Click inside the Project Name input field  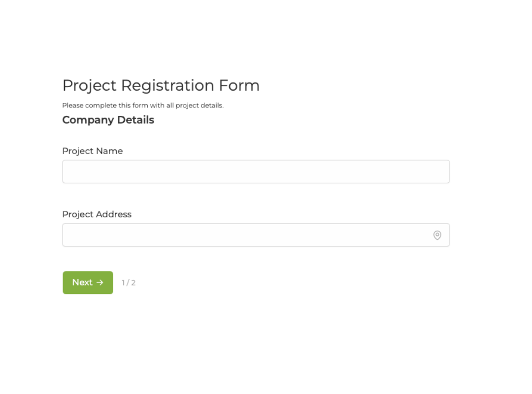[x=256, y=171]
